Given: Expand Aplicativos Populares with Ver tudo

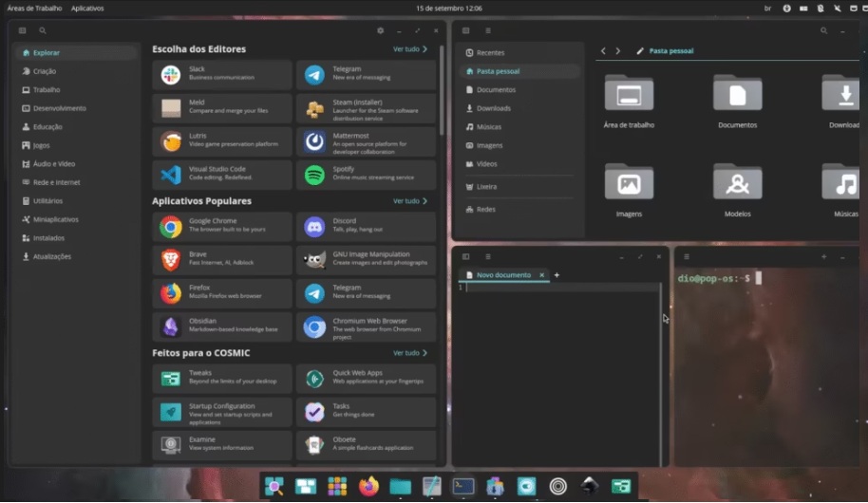Looking at the screenshot, I should tap(409, 201).
